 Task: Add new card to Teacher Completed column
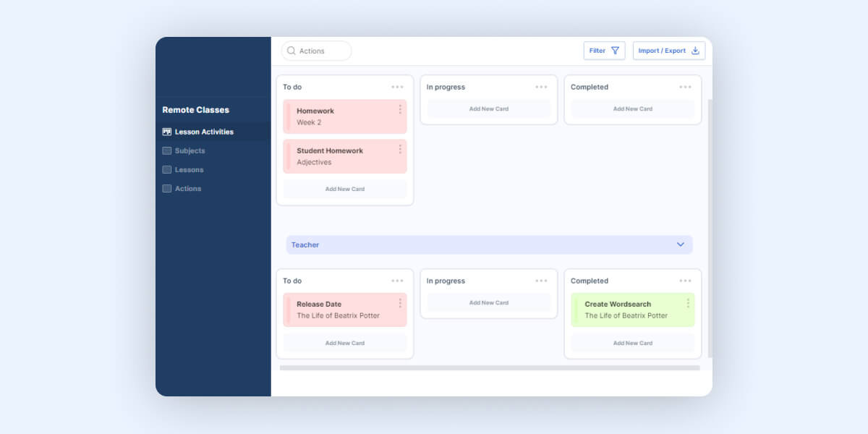tap(632, 343)
